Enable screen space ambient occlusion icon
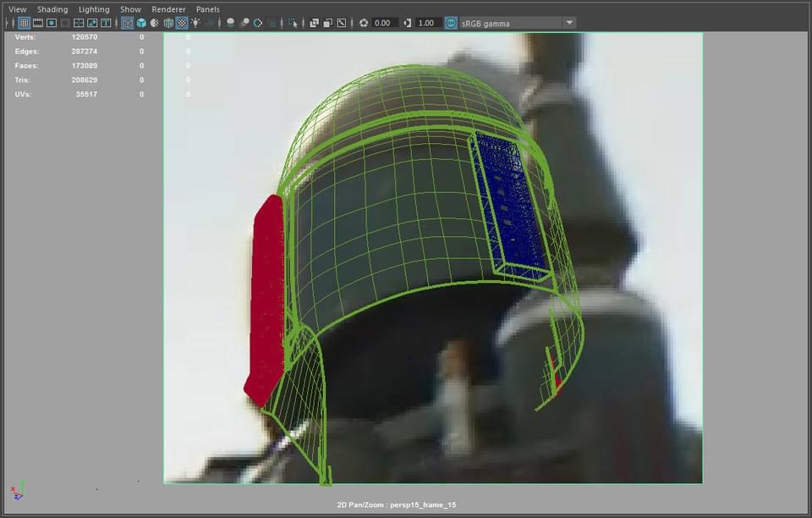 point(230,23)
